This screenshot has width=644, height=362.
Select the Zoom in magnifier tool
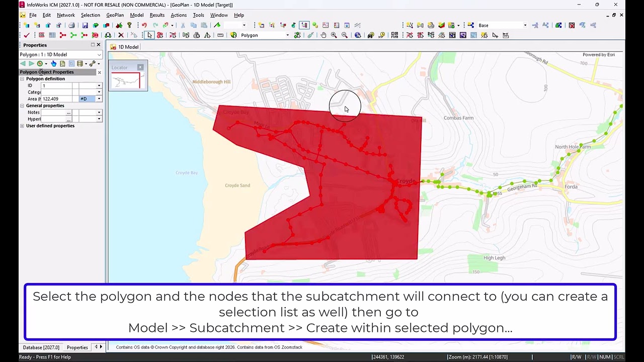334,35
